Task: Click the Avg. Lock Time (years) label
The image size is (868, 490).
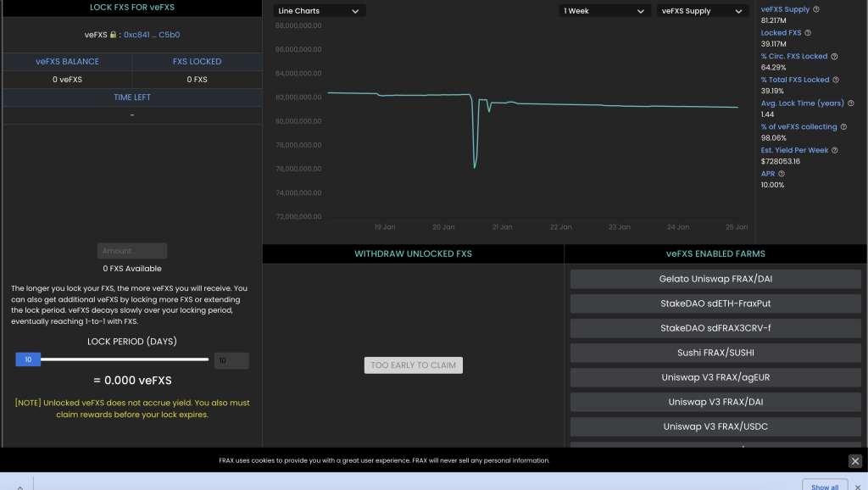Action: pyautogui.click(x=803, y=103)
